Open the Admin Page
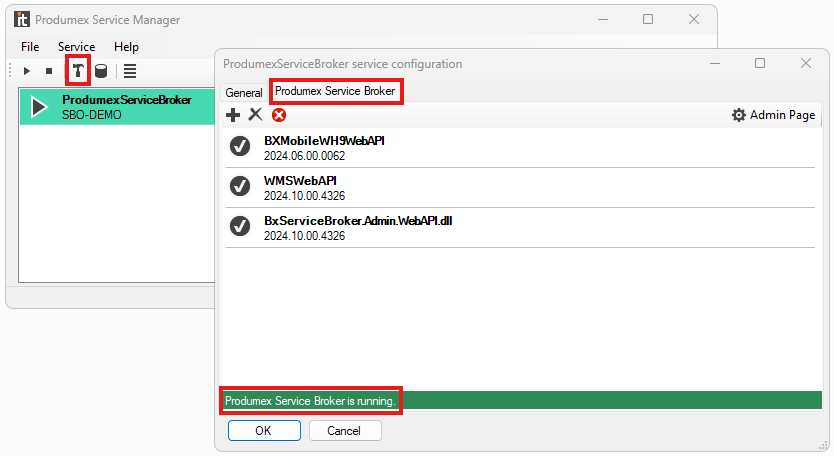This screenshot has height=456, width=834. (773, 115)
